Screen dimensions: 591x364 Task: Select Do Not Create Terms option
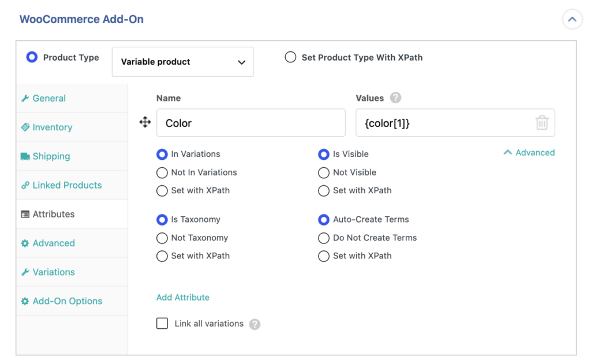[324, 238]
